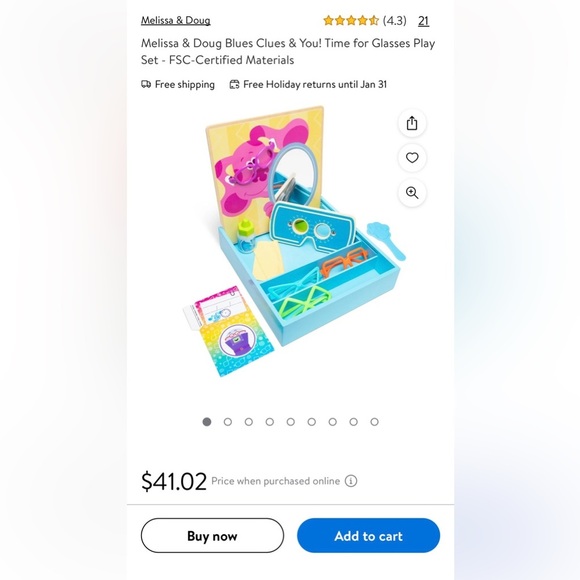Add item to favorites with heart icon
The width and height of the screenshot is (580, 580).
[x=412, y=158]
